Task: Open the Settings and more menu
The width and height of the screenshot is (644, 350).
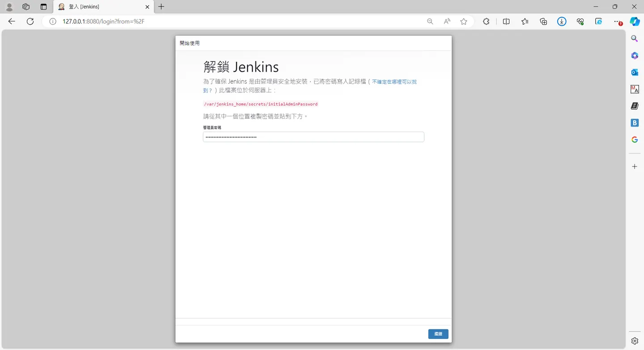Action: (617, 21)
